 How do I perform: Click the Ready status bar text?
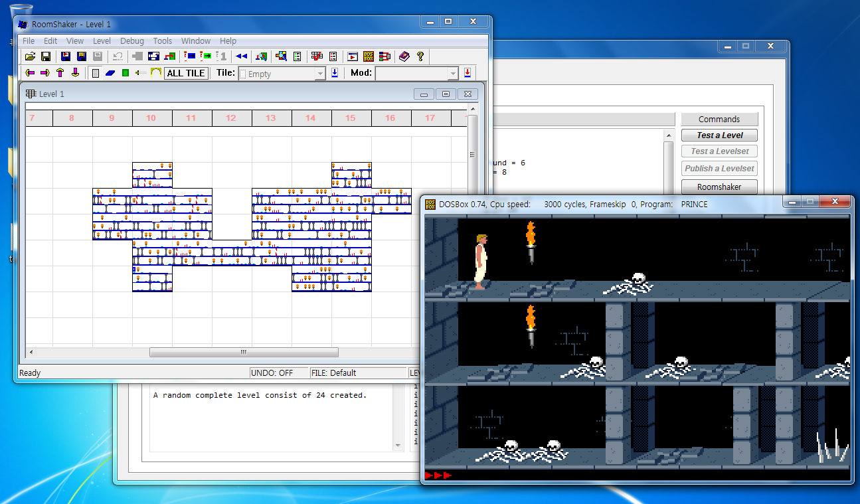pyautogui.click(x=30, y=373)
